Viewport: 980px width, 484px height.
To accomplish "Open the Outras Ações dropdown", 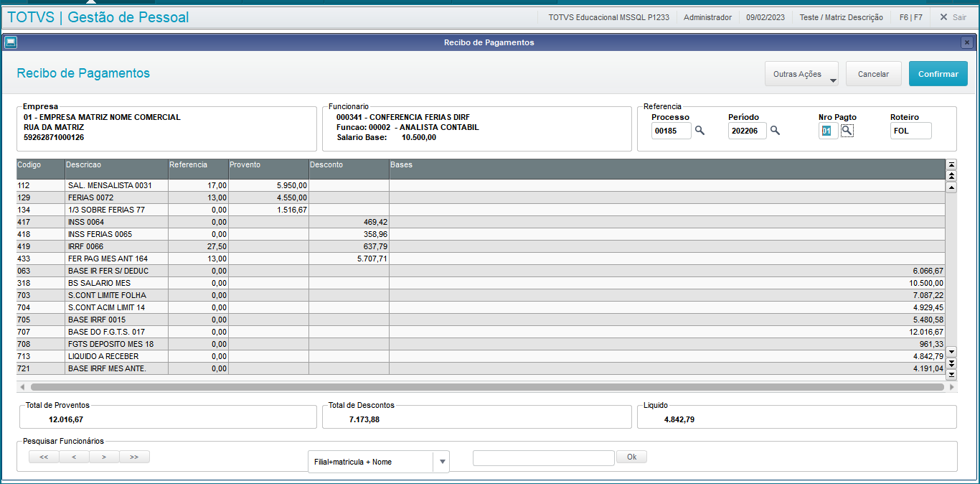I will [801, 74].
